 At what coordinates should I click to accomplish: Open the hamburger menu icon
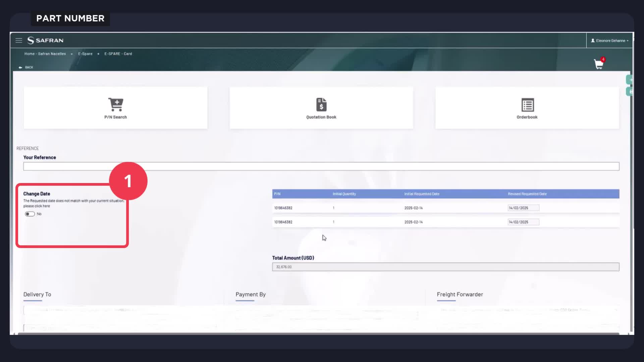click(x=19, y=40)
